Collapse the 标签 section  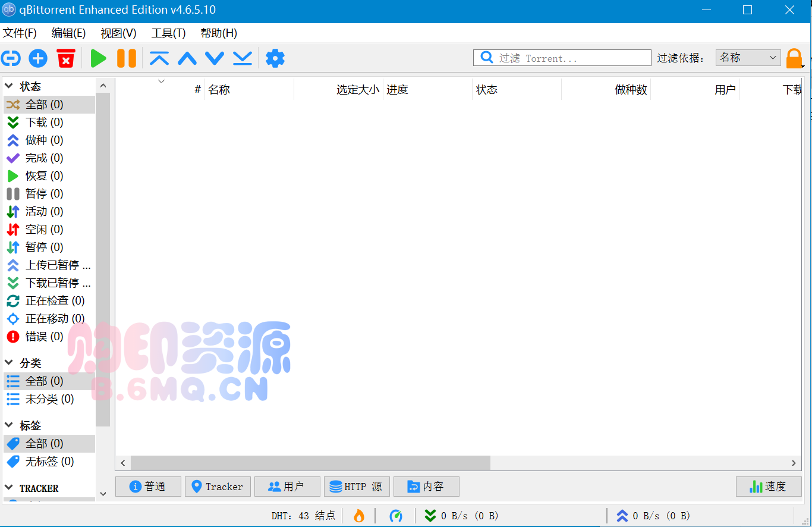[x=8, y=425]
